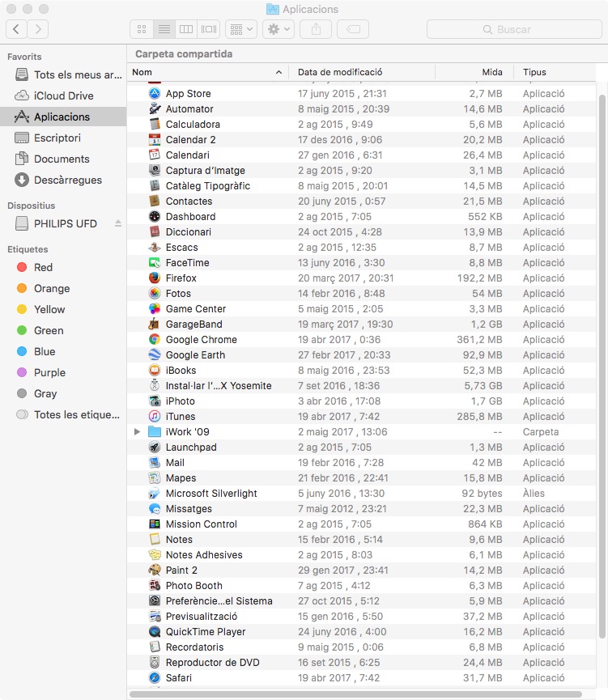Select the Fotos app icon

tap(155, 293)
